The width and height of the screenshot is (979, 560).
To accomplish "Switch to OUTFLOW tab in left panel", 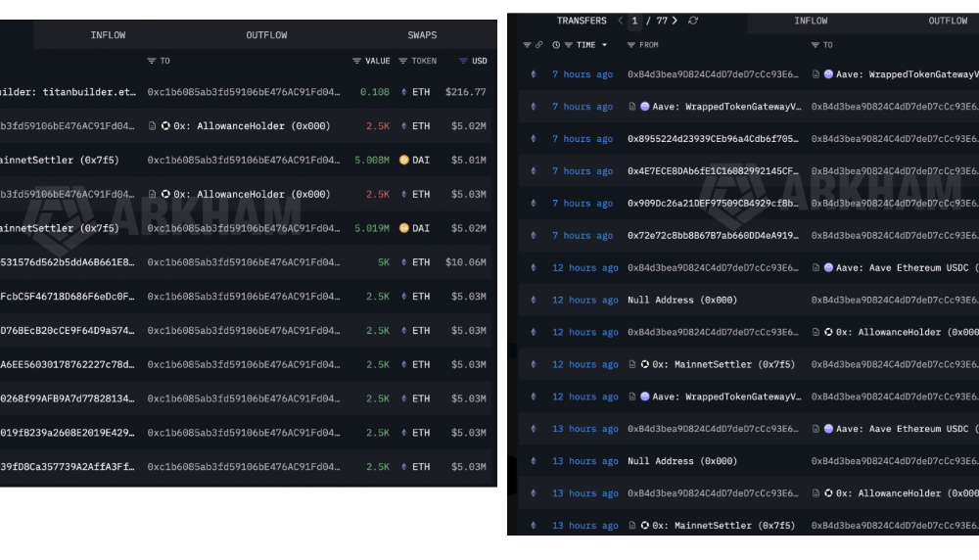I will [x=266, y=35].
